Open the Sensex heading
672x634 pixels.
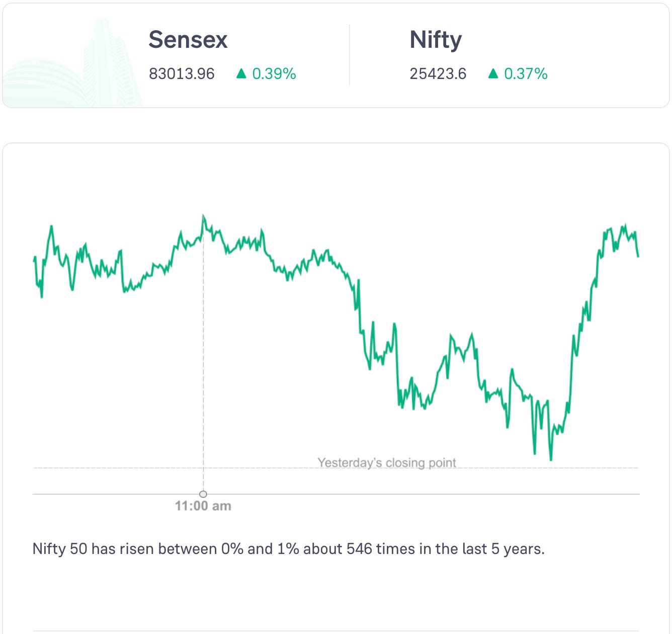coord(188,40)
